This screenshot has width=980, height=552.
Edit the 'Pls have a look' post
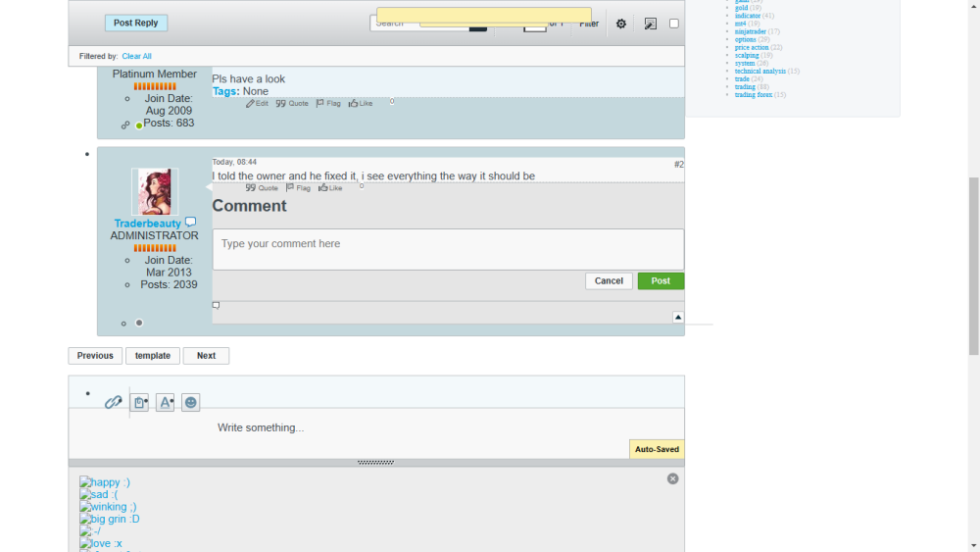(x=257, y=103)
